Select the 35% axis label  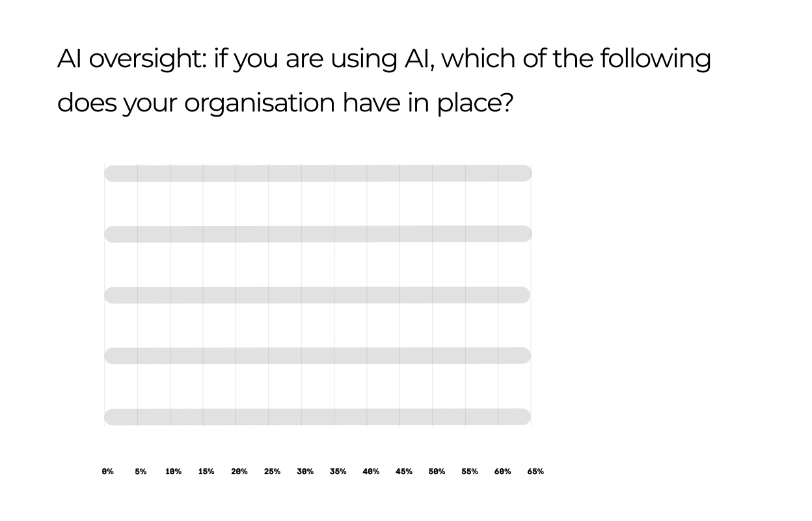(x=338, y=471)
